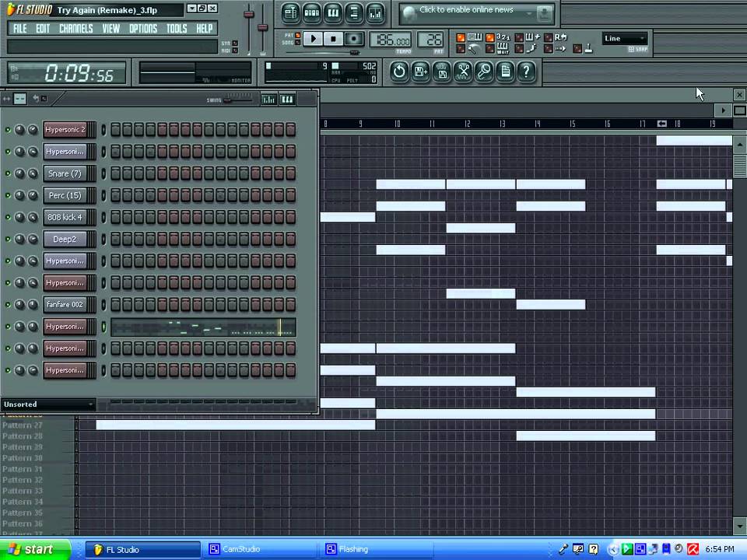This screenshot has width=747, height=560.
Task: Click the FL Studio fruit logo icon
Action: point(11,9)
